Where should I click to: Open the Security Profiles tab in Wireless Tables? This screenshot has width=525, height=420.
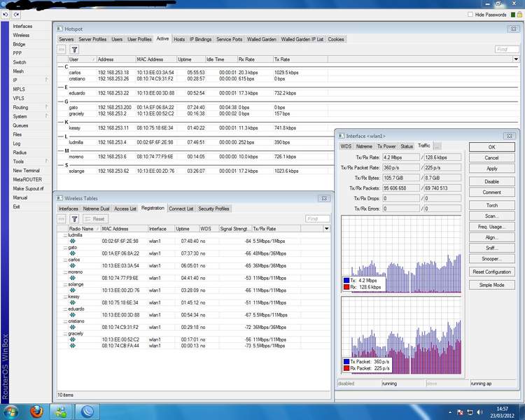(x=213, y=209)
